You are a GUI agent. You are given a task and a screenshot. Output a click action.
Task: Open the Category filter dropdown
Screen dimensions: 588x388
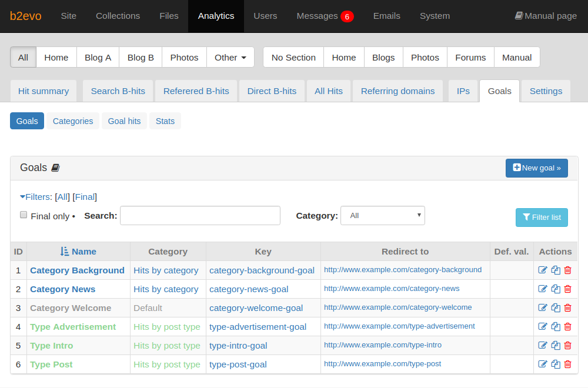click(383, 216)
